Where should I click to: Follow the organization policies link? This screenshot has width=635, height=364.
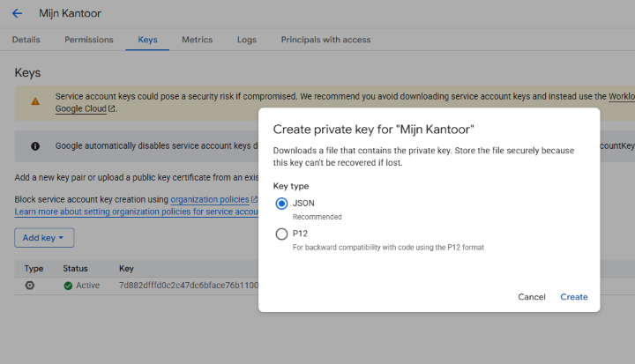pyautogui.click(x=209, y=199)
